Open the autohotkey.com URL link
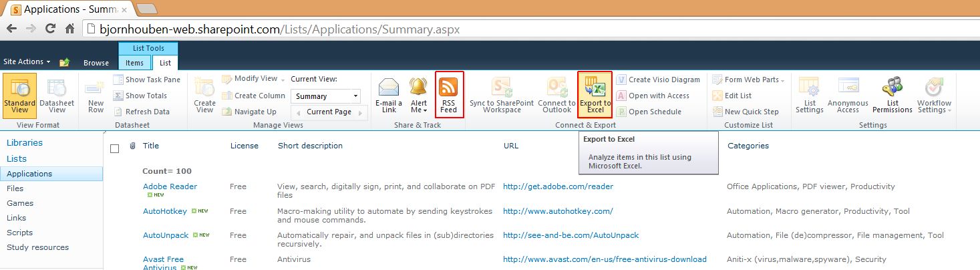The height and width of the screenshot is (270, 980). (557, 211)
